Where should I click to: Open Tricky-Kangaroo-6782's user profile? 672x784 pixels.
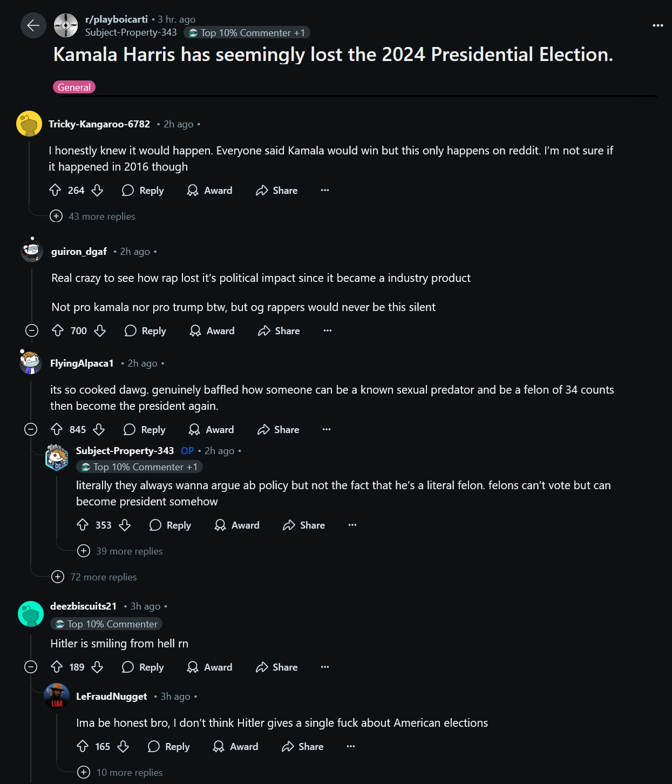(99, 124)
